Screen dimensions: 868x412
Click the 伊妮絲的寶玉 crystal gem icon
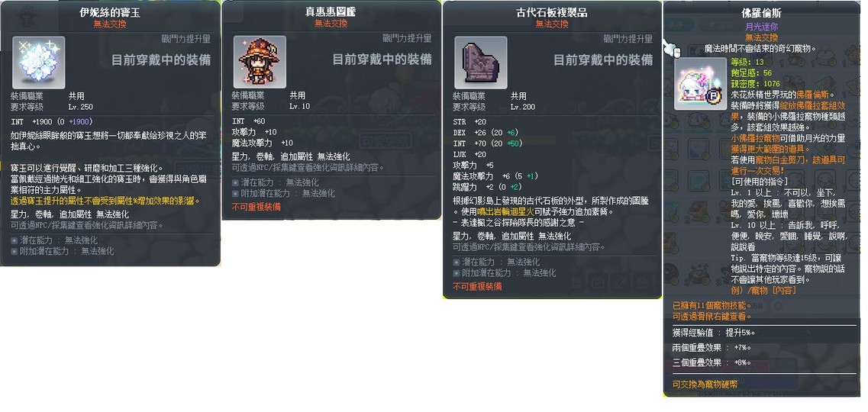tap(39, 62)
